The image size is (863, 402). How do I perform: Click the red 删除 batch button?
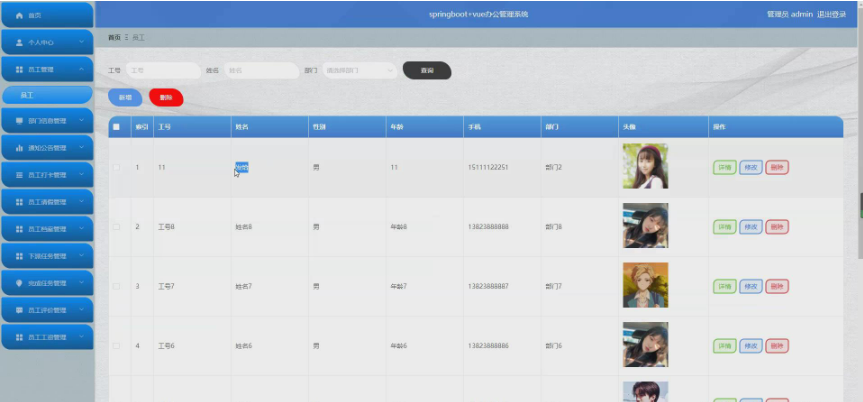pos(166,97)
